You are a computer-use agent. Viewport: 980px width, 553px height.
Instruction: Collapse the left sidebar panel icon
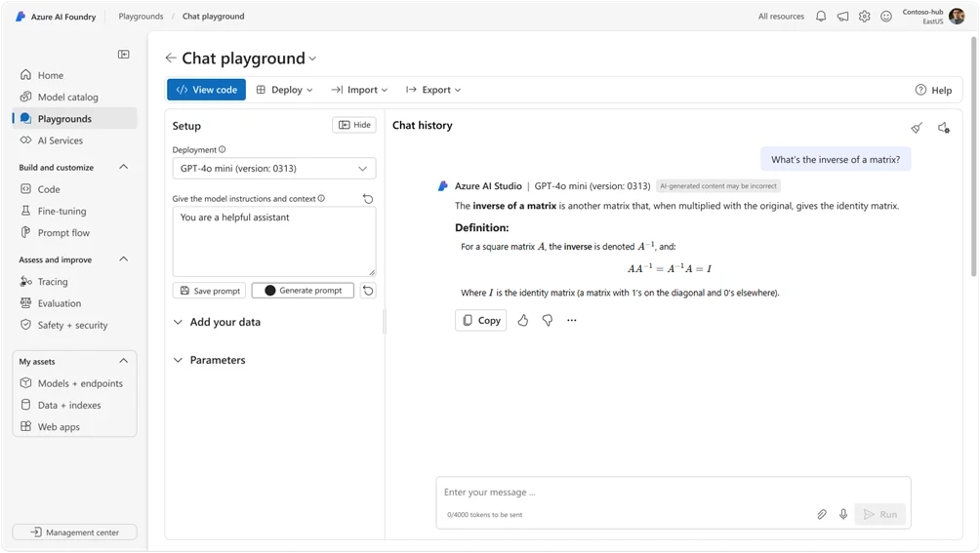click(x=124, y=55)
